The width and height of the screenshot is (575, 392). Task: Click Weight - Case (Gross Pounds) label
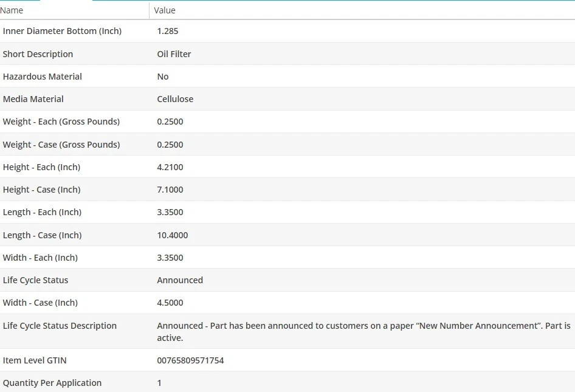(x=61, y=145)
